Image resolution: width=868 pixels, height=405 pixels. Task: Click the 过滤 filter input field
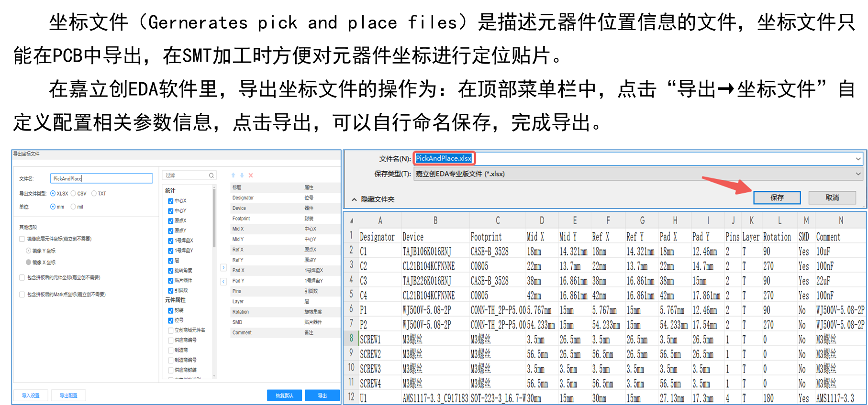(189, 175)
